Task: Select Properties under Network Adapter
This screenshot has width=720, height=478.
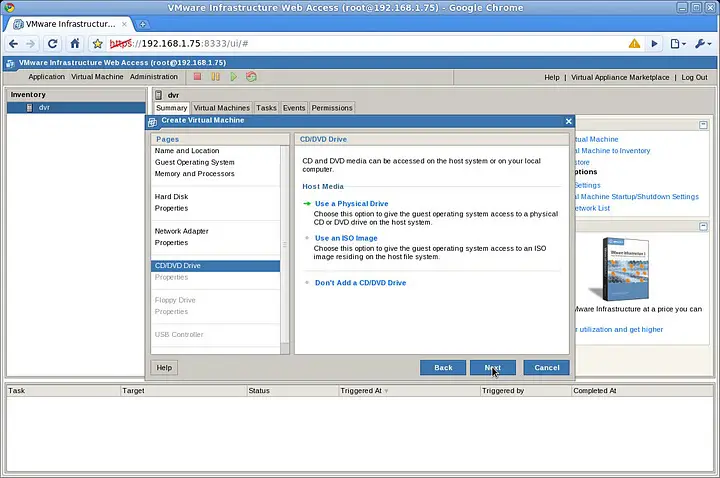Action: [x=171, y=242]
